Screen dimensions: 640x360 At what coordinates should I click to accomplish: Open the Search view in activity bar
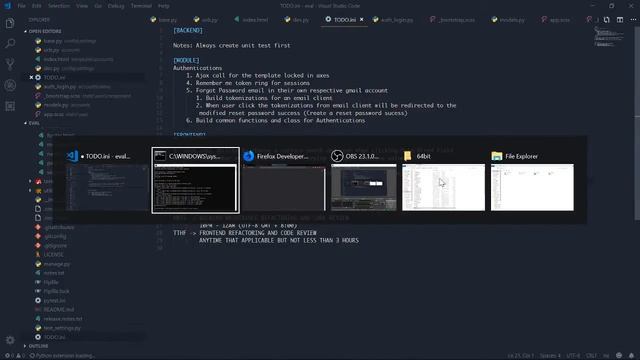tap(10, 43)
